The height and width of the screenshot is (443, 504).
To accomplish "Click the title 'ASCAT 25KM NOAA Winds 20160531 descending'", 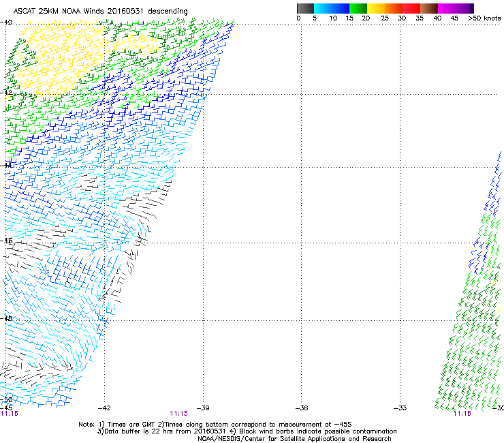I will (x=100, y=11).
